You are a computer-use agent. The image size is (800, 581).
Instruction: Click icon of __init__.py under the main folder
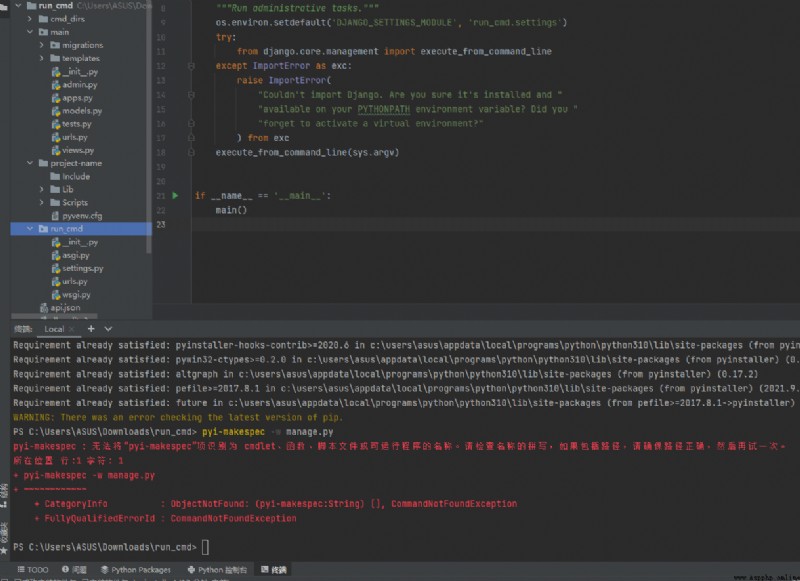click(56, 72)
